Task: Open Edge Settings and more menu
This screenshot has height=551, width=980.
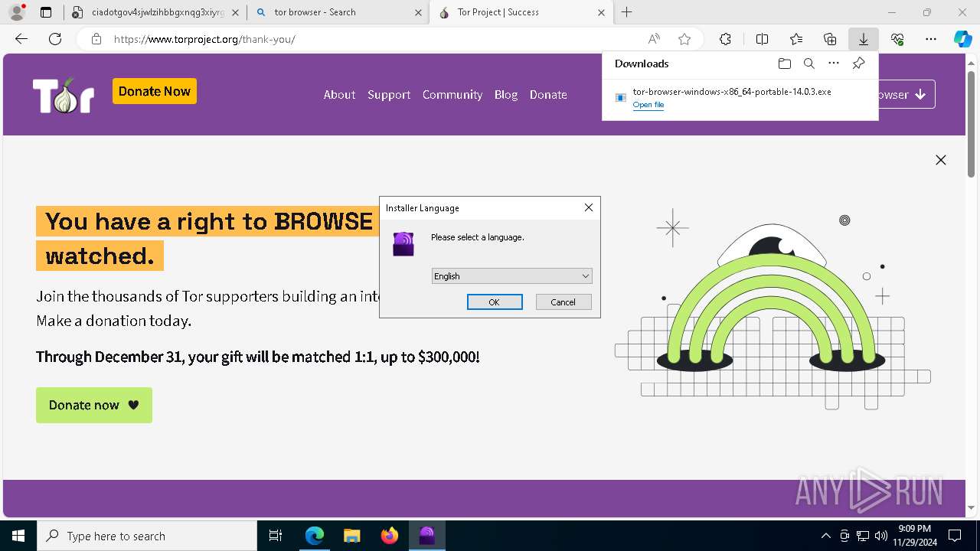Action: point(931,39)
